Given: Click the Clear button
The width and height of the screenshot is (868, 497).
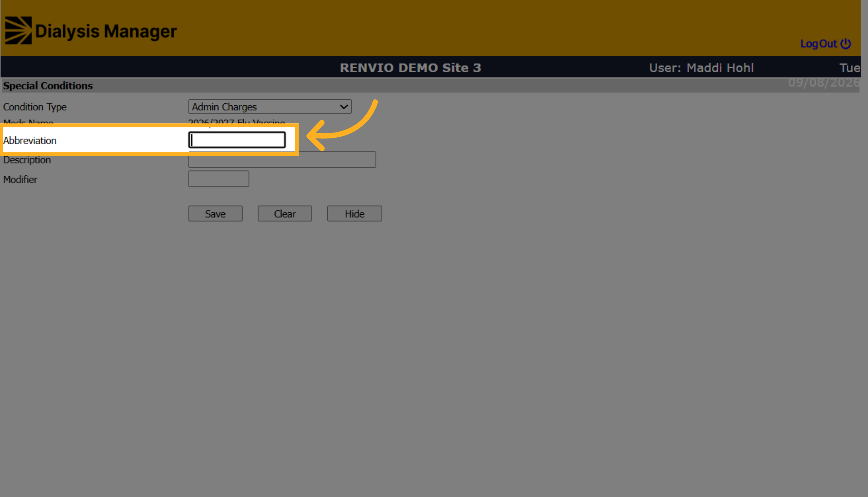Looking at the screenshot, I should click(285, 214).
